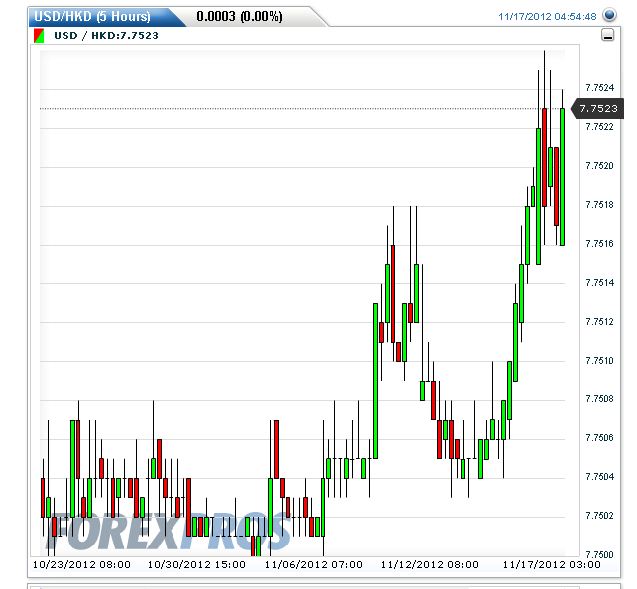The width and height of the screenshot is (637, 589).
Task: Click the 7.7500 price axis label
Action: click(x=599, y=554)
